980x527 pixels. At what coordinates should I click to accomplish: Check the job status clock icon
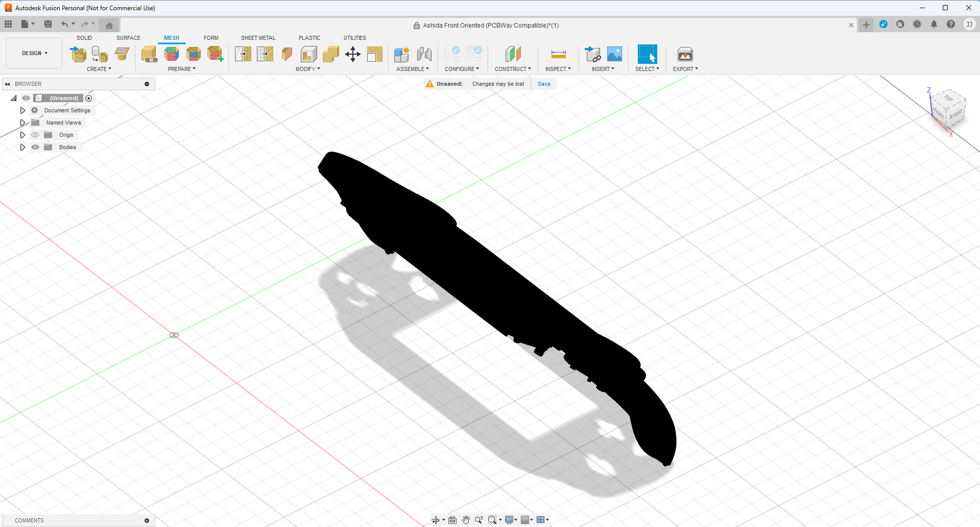click(x=917, y=24)
